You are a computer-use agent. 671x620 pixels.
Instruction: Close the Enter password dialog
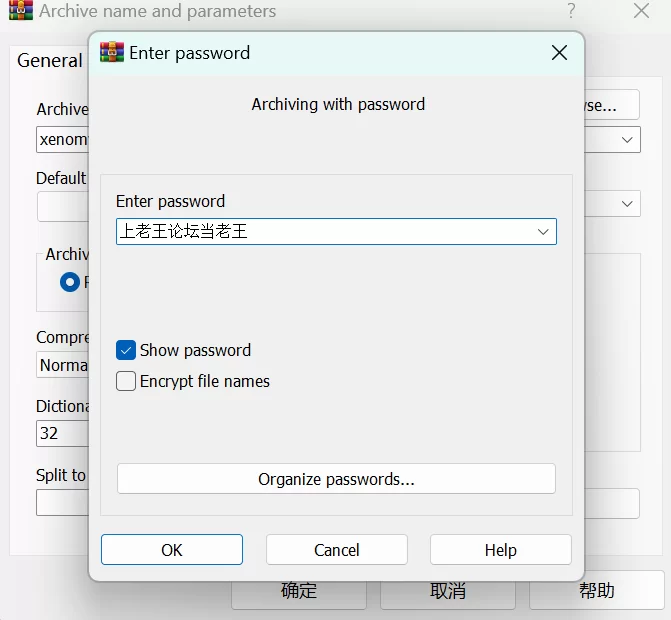click(559, 53)
